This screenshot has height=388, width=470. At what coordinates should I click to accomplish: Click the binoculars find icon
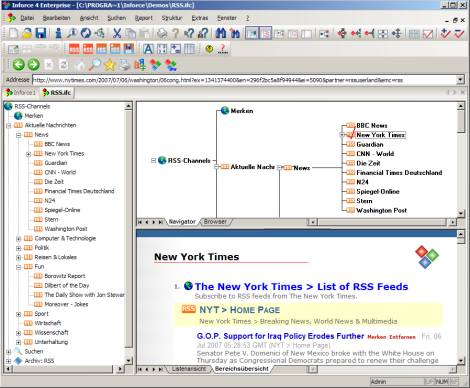[221, 33]
